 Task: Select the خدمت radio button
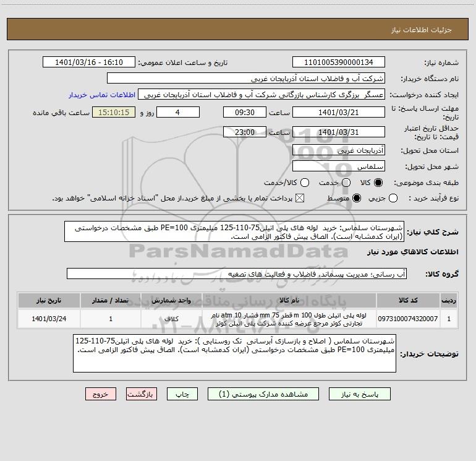[x=346, y=183]
